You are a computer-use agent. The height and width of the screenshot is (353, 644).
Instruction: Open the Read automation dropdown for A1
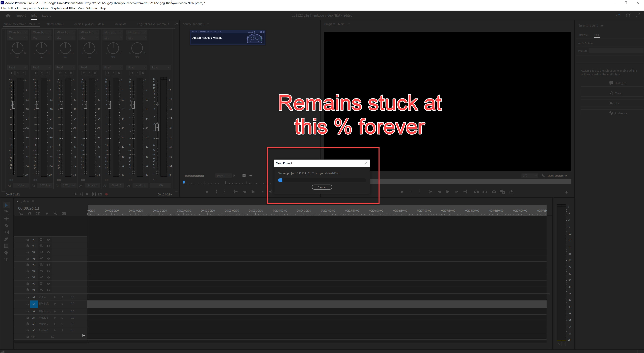[17, 67]
